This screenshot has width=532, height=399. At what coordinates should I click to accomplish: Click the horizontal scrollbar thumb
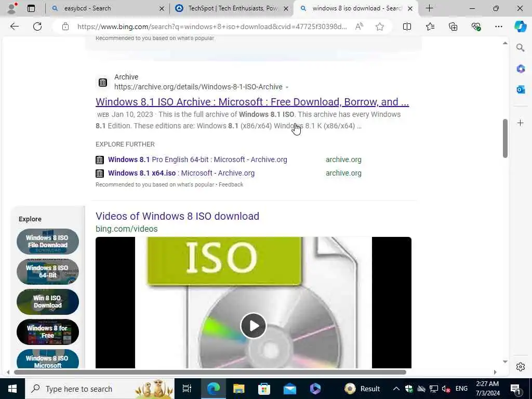210,372
